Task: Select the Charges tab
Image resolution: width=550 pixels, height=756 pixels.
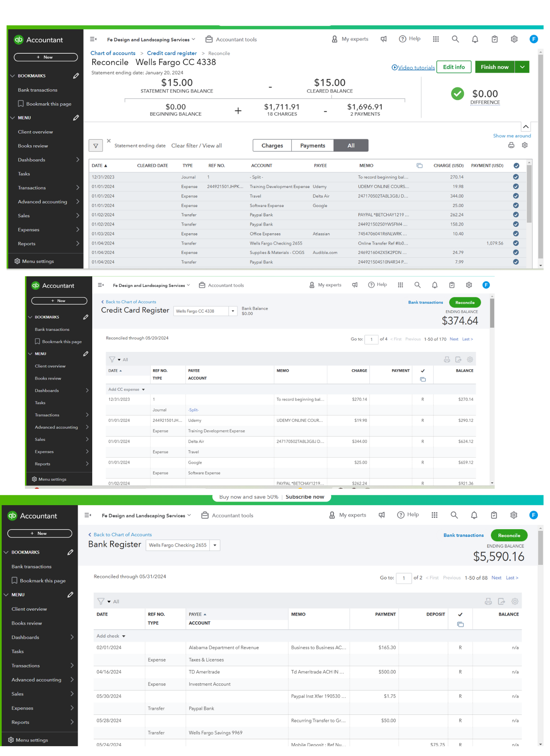Action: coord(272,146)
